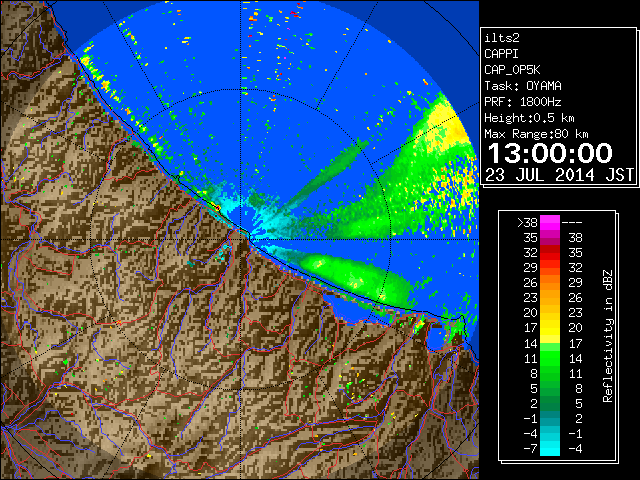Pick the cyan swatch beside -7
This screenshot has height=480, width=640.
[550, 448]
